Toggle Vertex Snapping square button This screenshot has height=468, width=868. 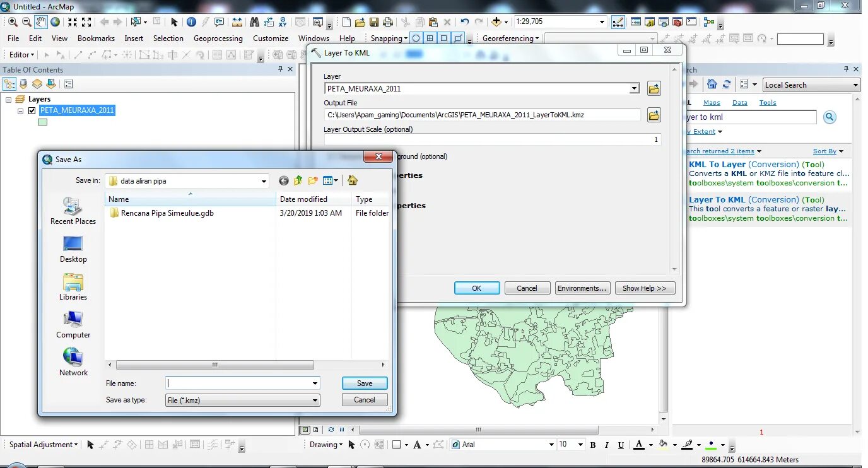[x=444, y=38]
